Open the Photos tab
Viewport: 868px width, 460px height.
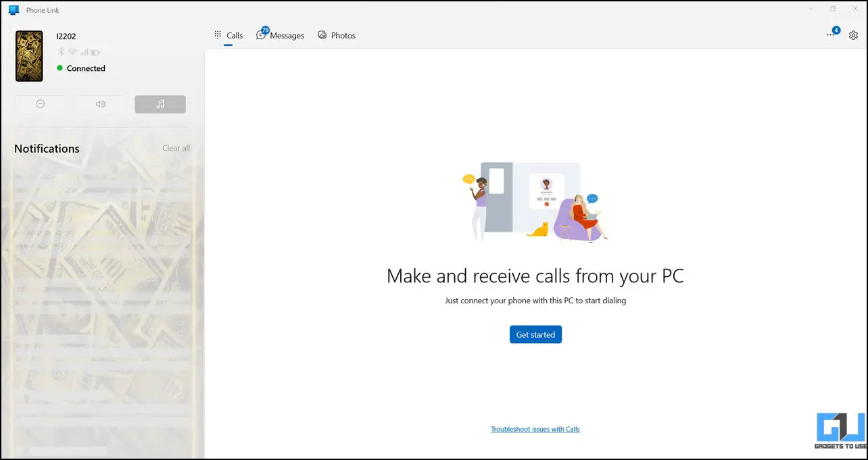[x=337, y=35]
